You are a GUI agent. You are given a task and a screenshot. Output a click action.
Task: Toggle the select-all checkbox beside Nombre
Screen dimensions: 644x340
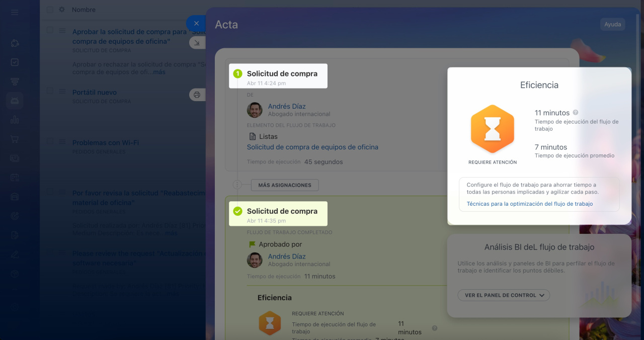click(x=50, y=10)
